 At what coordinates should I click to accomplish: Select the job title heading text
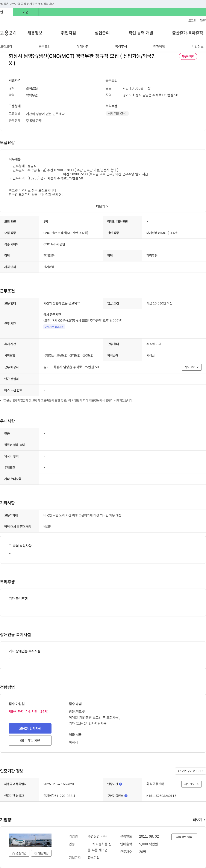tap(82, 60)
